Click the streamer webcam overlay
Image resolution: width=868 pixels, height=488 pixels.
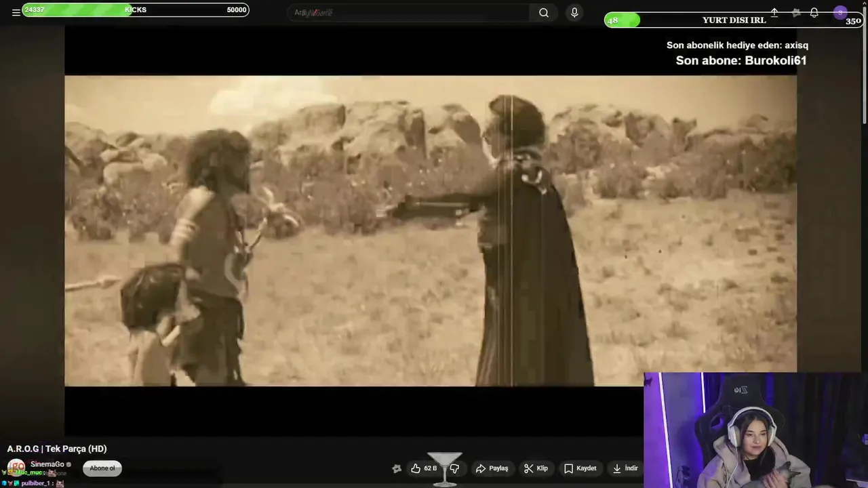755,430
